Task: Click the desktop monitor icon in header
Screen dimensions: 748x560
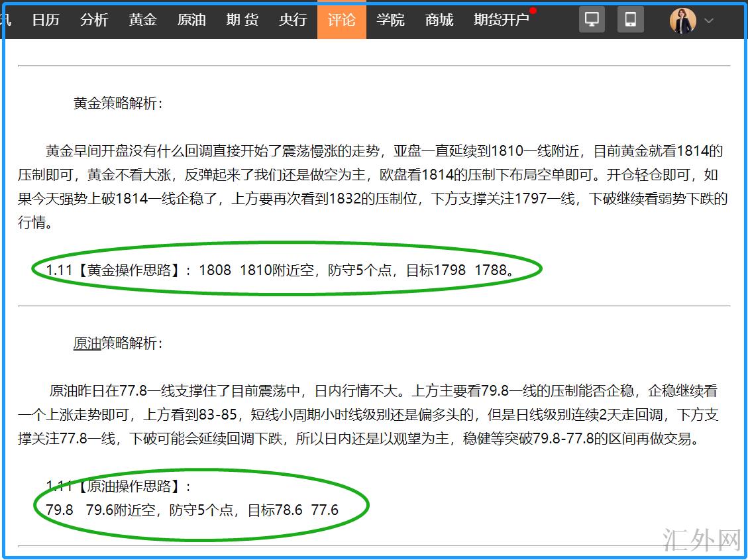Action: coord(592,20)
